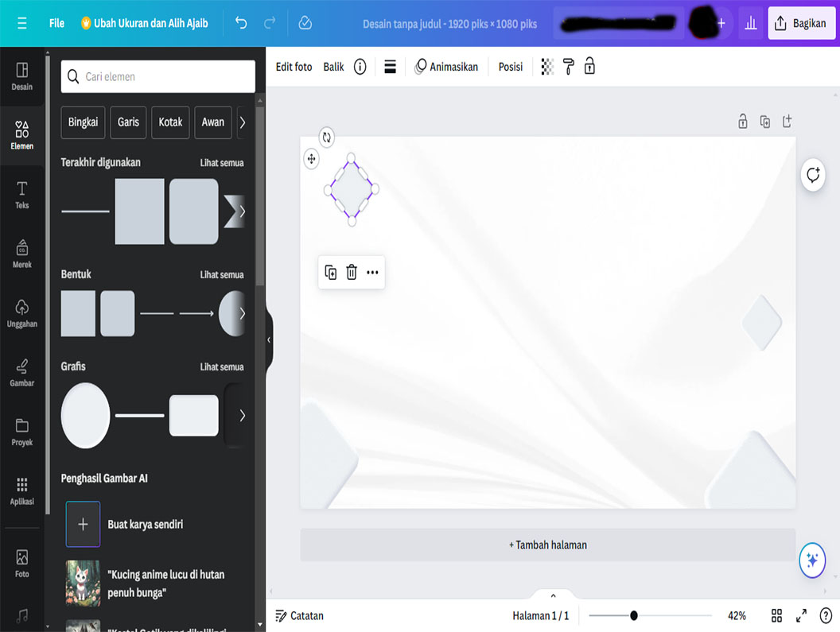This screenshot has width=840, height=632.
Task: Open the Canva magic assistant sparkle button
Action: [x=812, y=560]
